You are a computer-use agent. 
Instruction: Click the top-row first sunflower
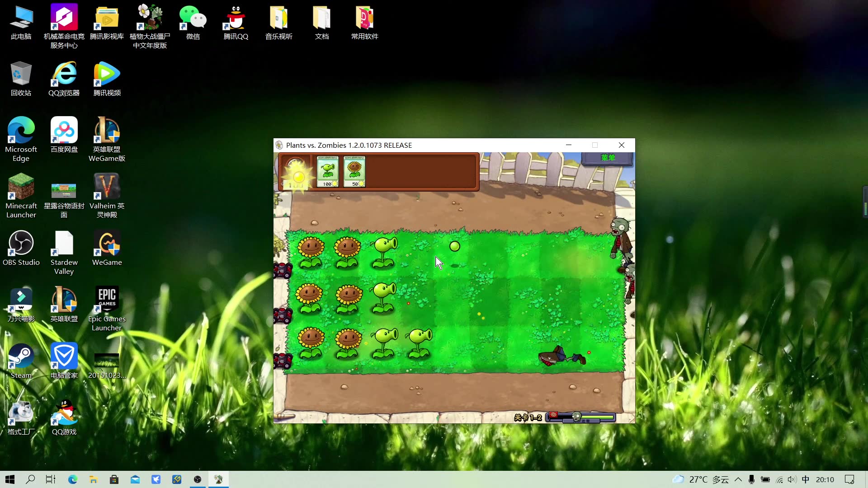(311, 252)
